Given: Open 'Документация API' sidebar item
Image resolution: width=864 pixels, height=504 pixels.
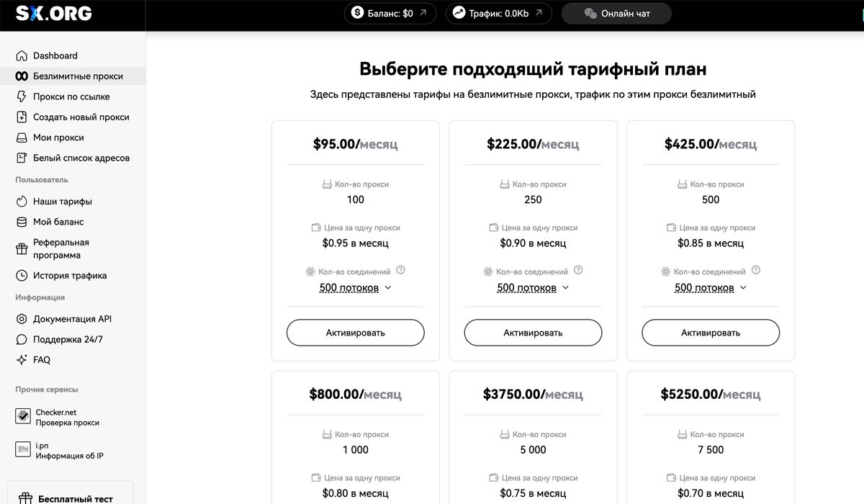Looking at the screenshot, I should click(x=72, y=319).
